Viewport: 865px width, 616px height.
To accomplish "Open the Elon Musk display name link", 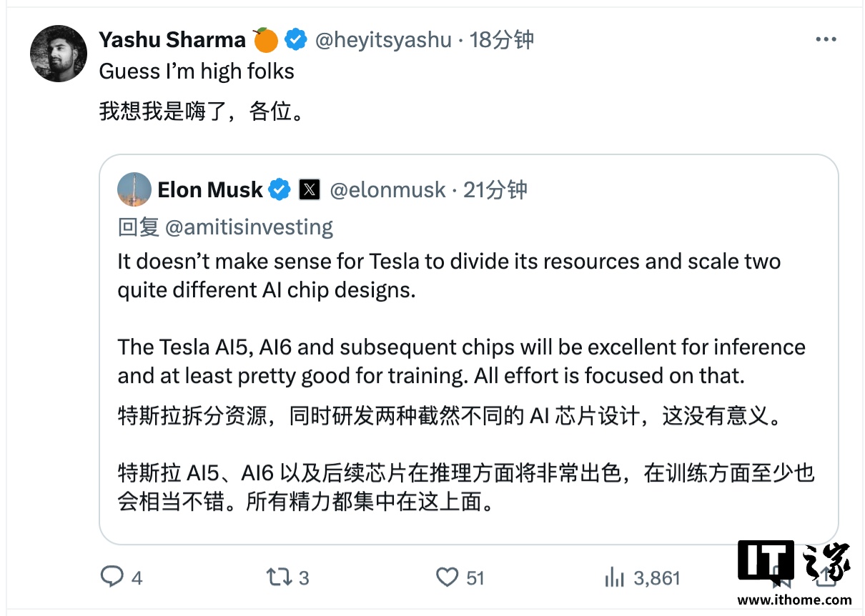I will click(210, 190).
